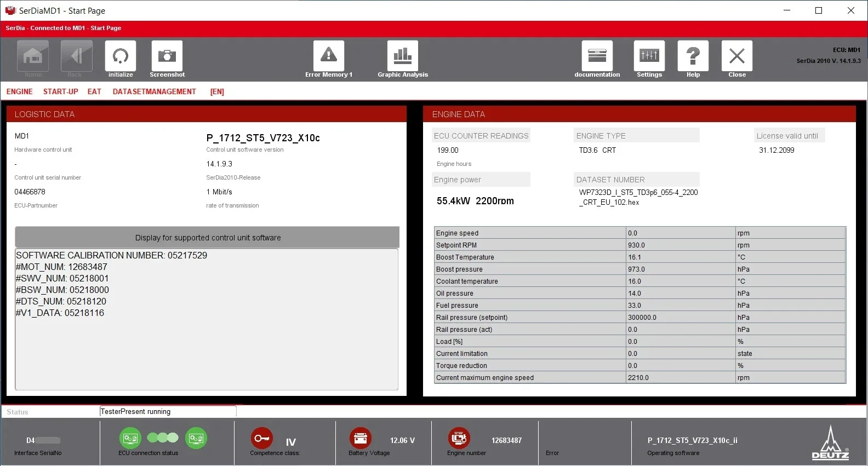
Task: Open the documentation icon
Action: [597, 56]
